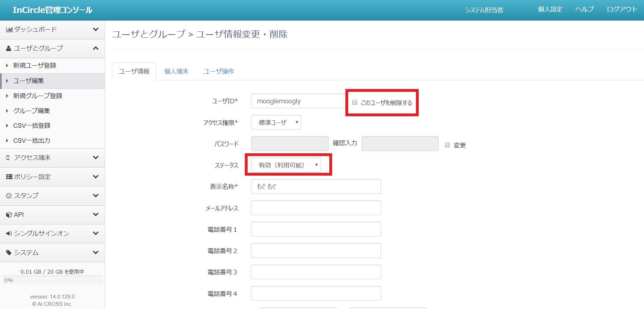This screenshot has height=309, width=644.
Task: Open 個人設定 from the top bar
Action: 550,9
